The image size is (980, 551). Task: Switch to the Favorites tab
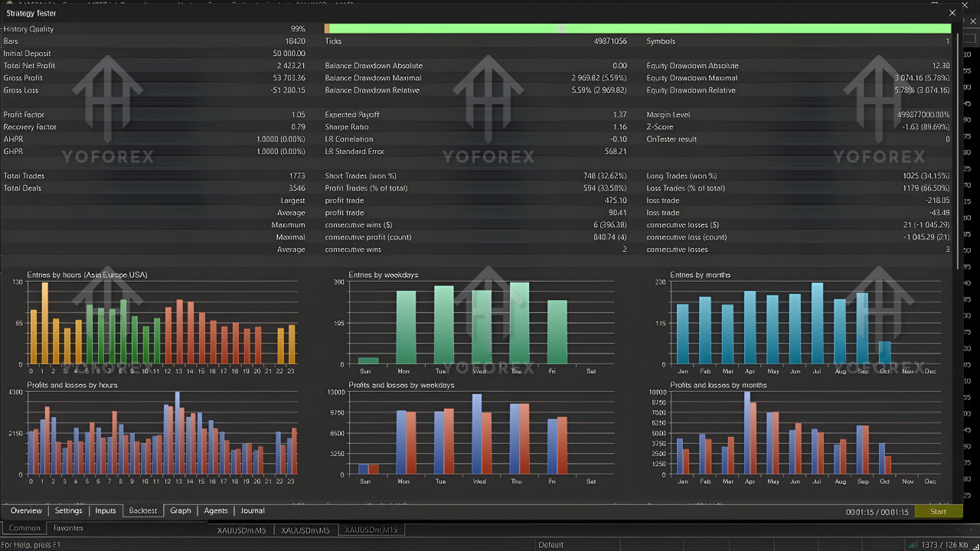(68, 528)
